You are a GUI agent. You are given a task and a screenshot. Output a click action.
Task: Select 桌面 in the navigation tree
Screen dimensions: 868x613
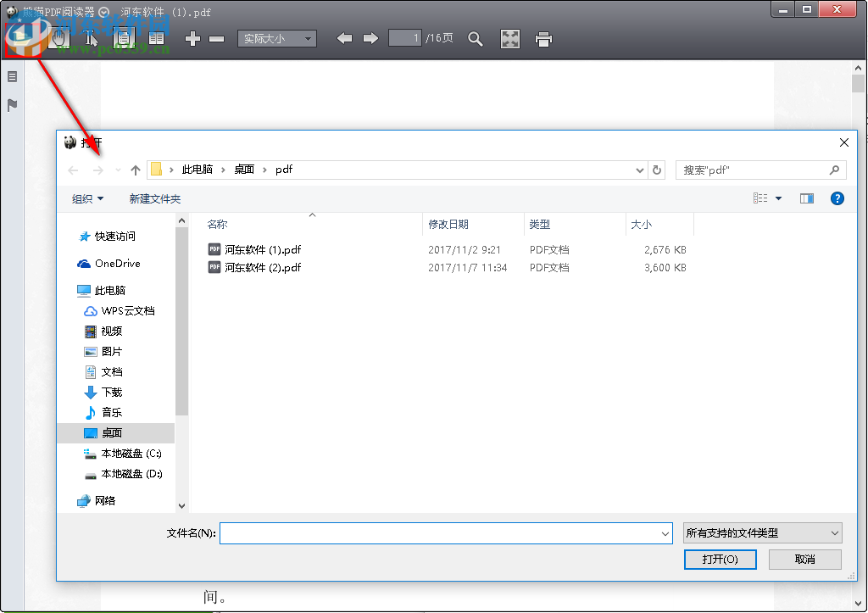tap(116, 433)
